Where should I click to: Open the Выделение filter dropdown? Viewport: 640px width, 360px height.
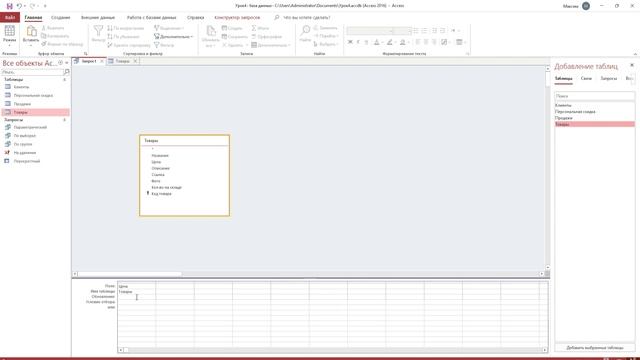169,28
